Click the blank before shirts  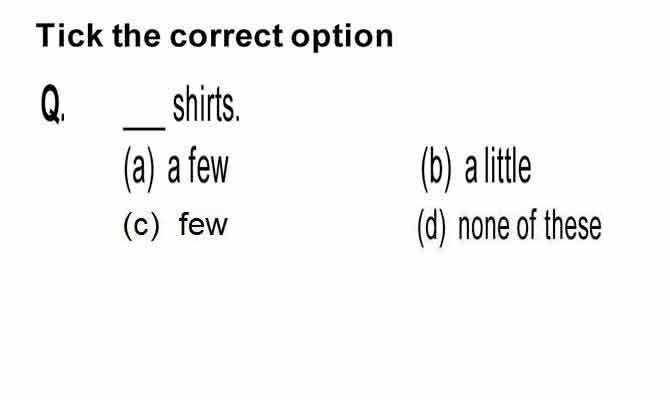144,127
